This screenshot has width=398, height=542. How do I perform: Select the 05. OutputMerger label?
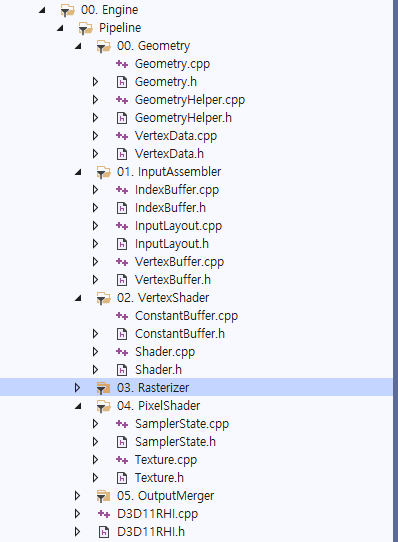(x=165, y=496)
